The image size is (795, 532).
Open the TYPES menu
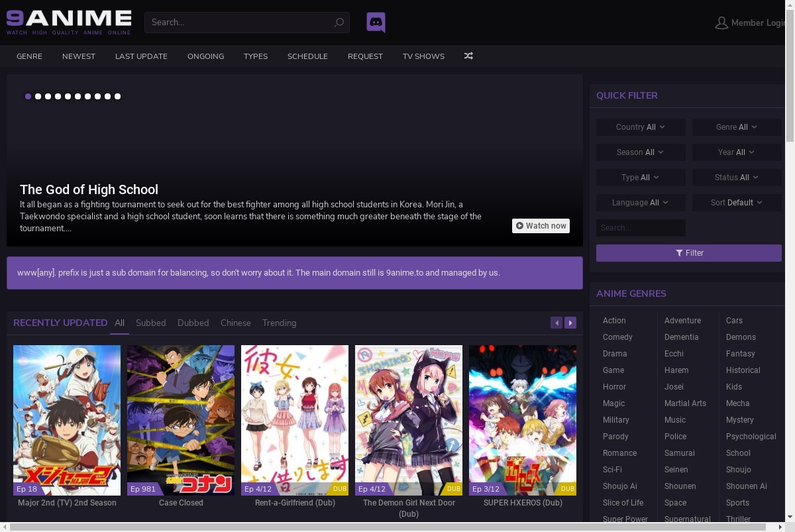[256, 56]
